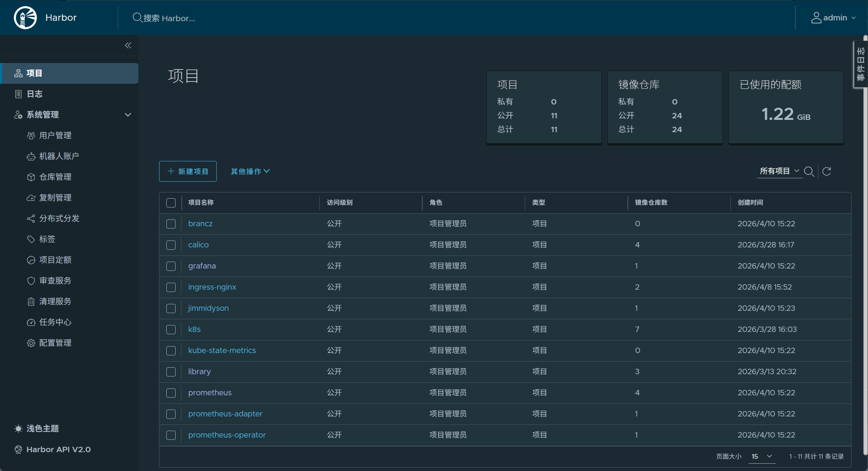Click the 用户管理 users icon
The image size is (868, 471).
point(31,136)
